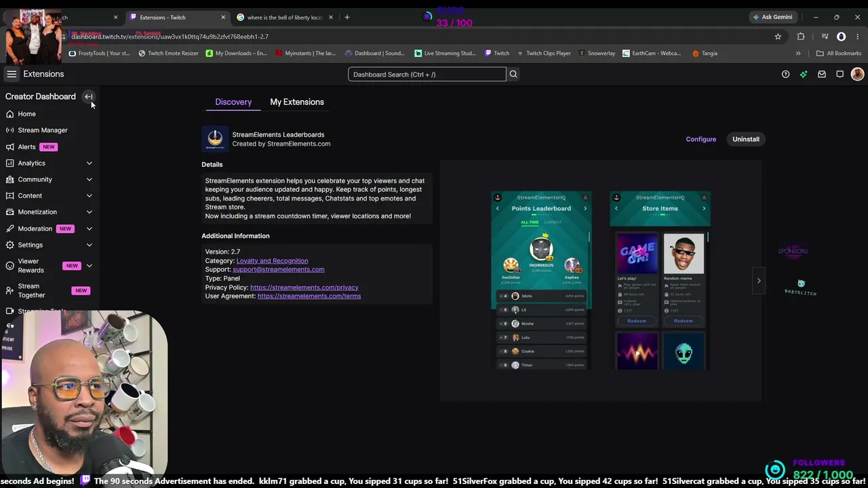The height and width of the screenshot is (488, 868).
Task: Click the Points Leaderboard preview screenshot
Action: [542, 281]
